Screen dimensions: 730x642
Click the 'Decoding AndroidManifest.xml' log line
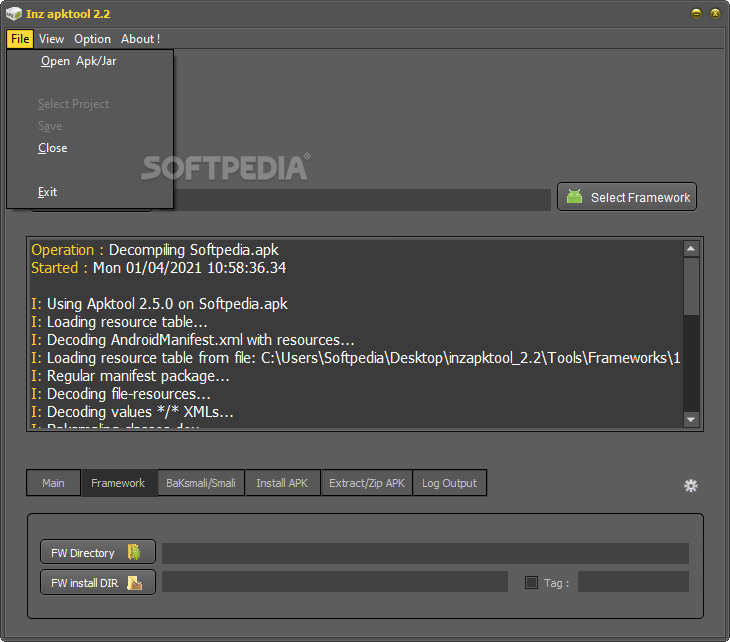click(193, 340)
